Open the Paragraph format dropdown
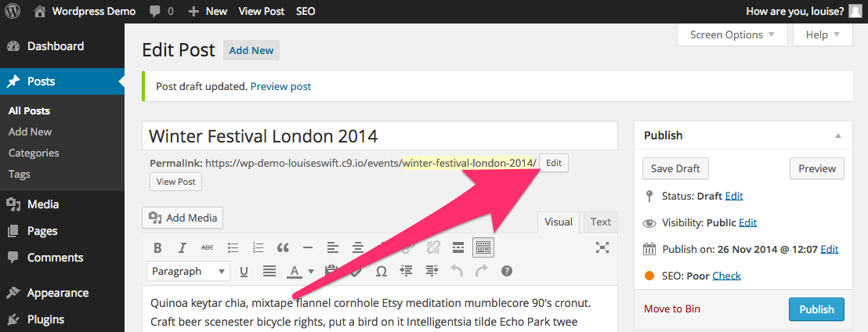This screenshot has width=868, height=332. [188, 271]
